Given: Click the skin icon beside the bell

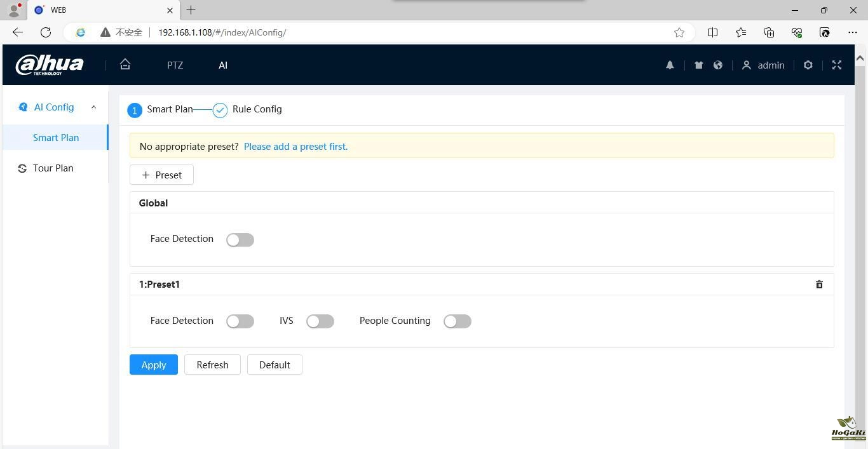Looking at the screenshot, I should tap(698, 65).
